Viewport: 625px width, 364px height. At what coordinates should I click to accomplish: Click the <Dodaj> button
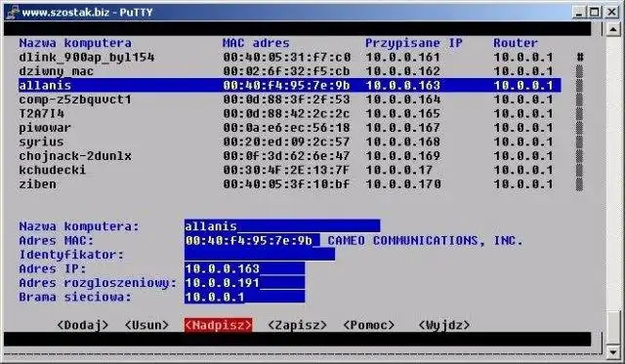[x=82, y=325]
